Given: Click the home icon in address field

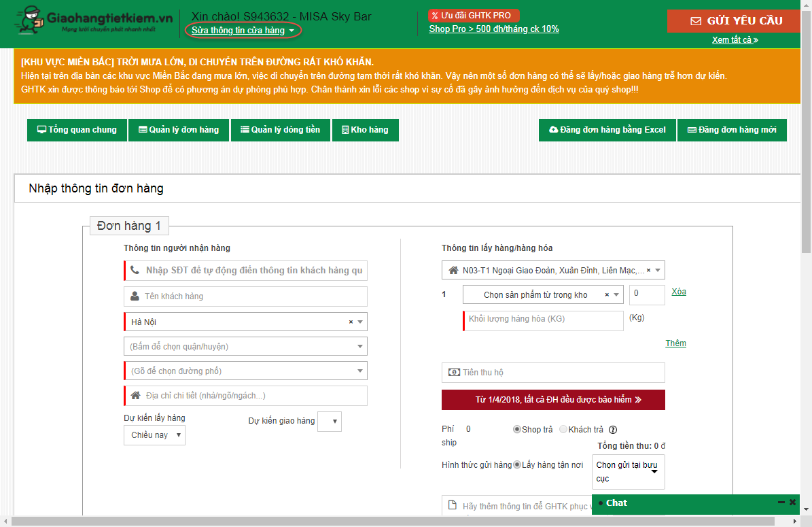Looking at the screenshot, I should point(135,395).
